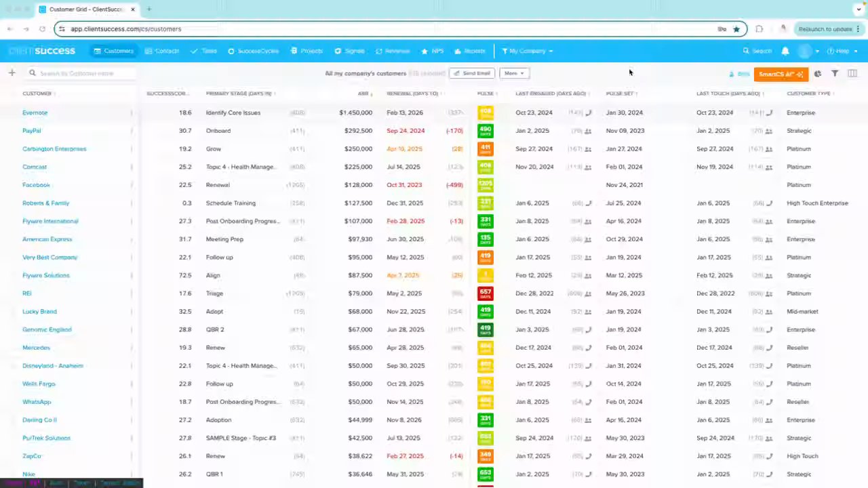Click the Mid-market customer type cell
Viewport: 868px width, 488px height.
[802, 312]
